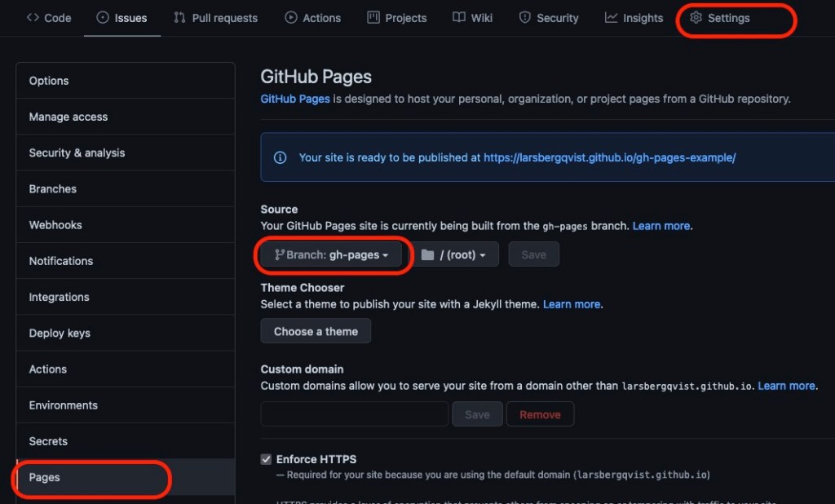Click the Projects board icon
The width and height of the screenshot is (835, 504).
pos(373,18)
